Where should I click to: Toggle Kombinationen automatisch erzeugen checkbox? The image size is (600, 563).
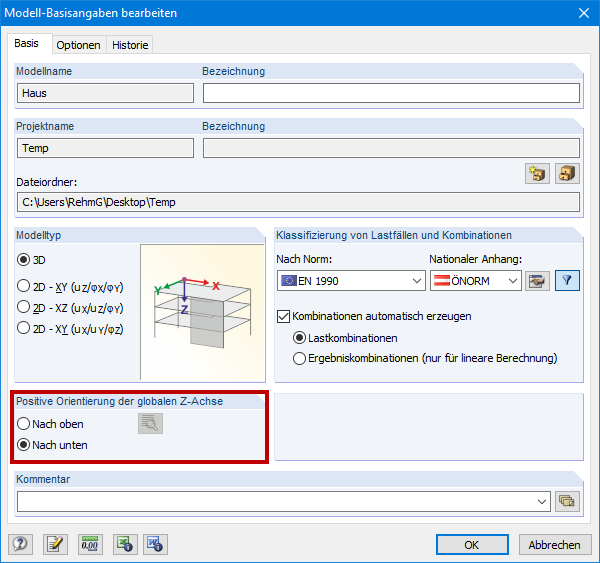374,317
